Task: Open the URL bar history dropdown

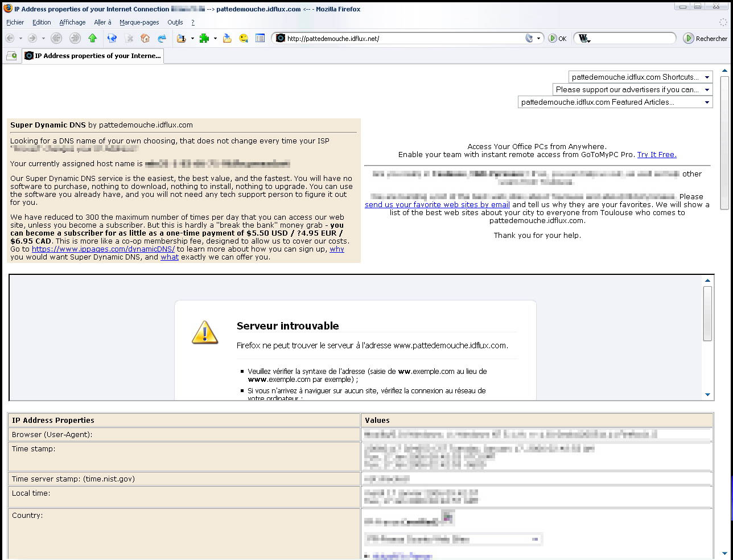Action: pos(538,39)
